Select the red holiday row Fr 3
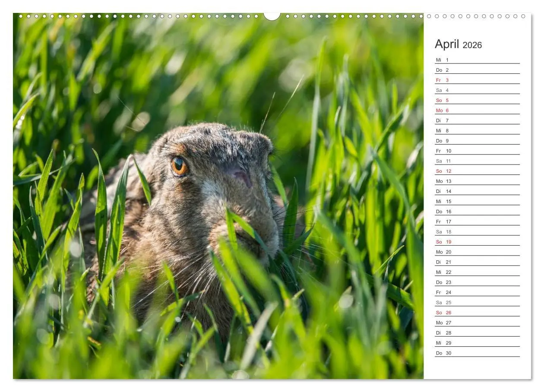 pos(477,80)
